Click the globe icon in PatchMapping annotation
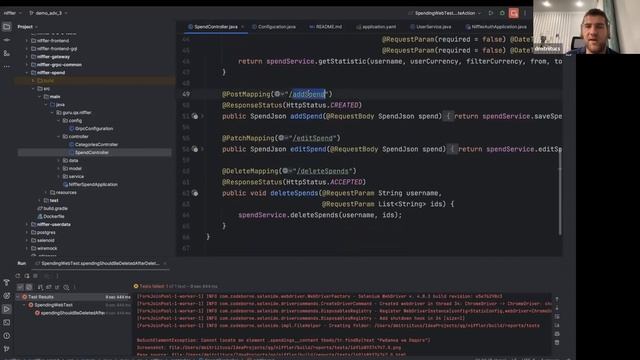The height and width of the screenshot is (360, 640). coord(281,138)
